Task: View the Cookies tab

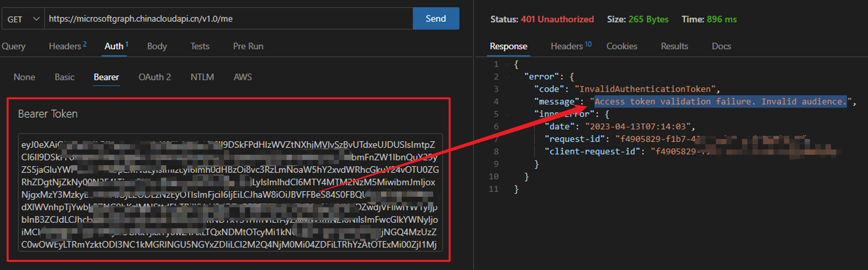Action: pyautogui.click(x=621, y=46)
